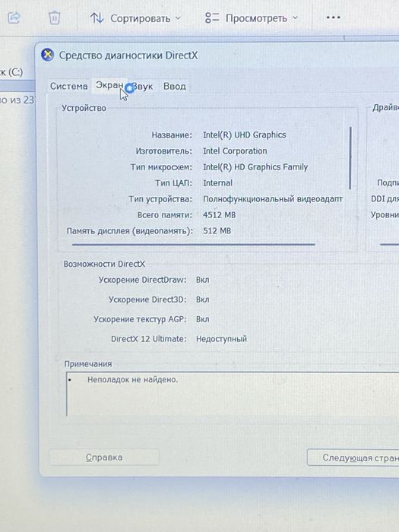Click the Ускорение текстур AGP label

click(140, 319)
